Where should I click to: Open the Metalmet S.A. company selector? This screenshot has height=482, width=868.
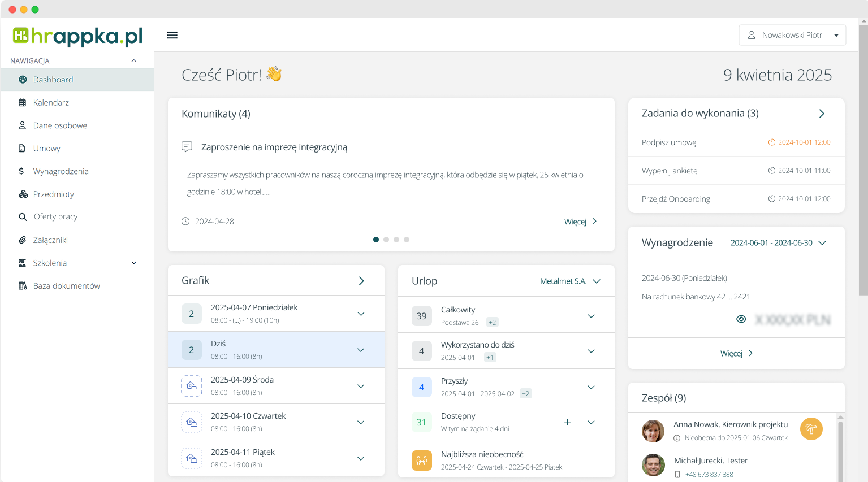[570, 281]
